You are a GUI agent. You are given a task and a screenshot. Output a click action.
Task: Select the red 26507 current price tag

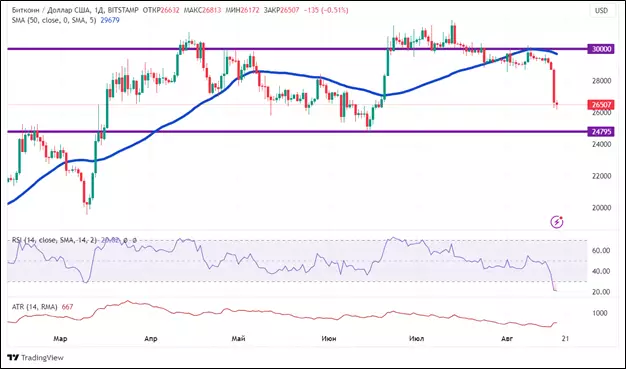point(601,105)
